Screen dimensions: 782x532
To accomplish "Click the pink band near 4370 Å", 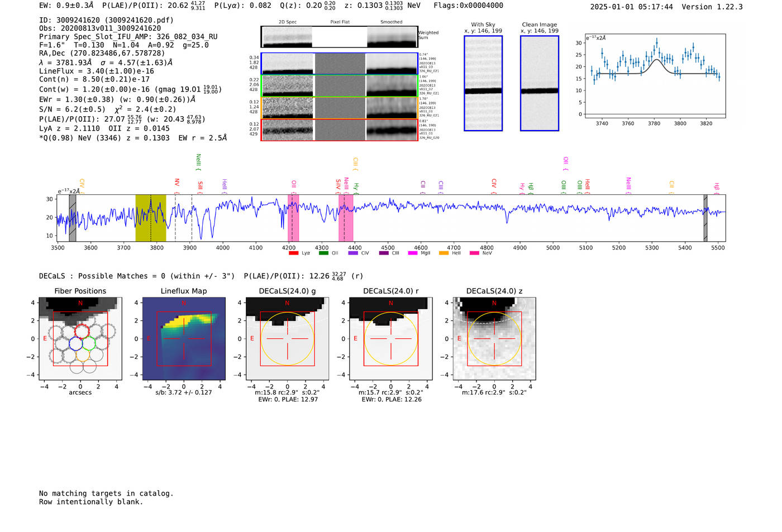I will (x=346, y=218).
